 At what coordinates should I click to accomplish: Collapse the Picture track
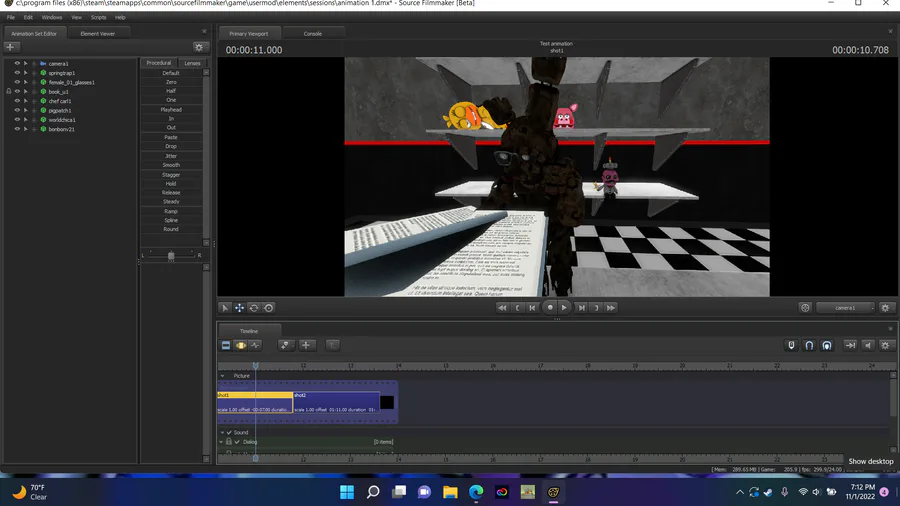point(222,376)
